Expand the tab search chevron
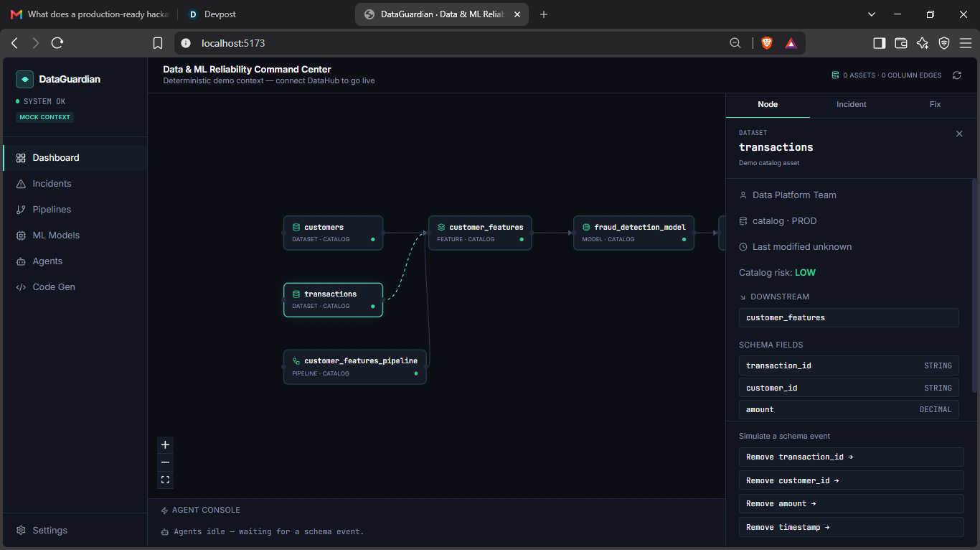This screenshot has width=980, height=550. [872, 14]
